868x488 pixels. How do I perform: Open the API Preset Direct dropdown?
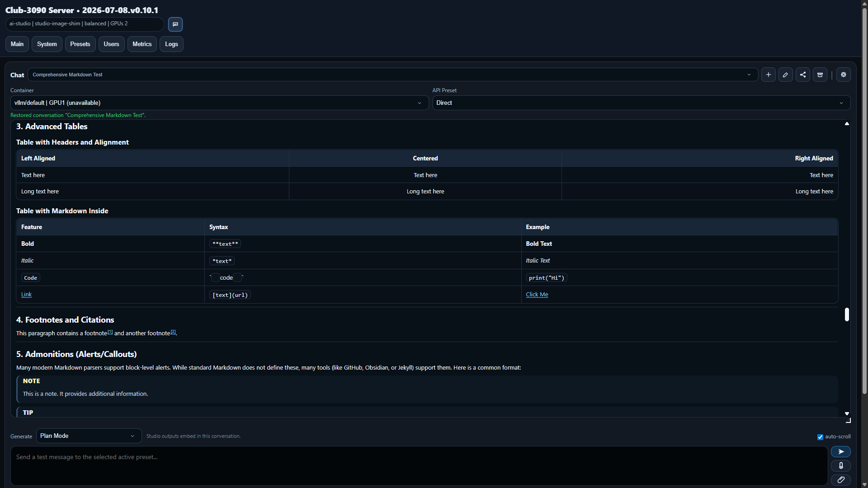point(641,103)
